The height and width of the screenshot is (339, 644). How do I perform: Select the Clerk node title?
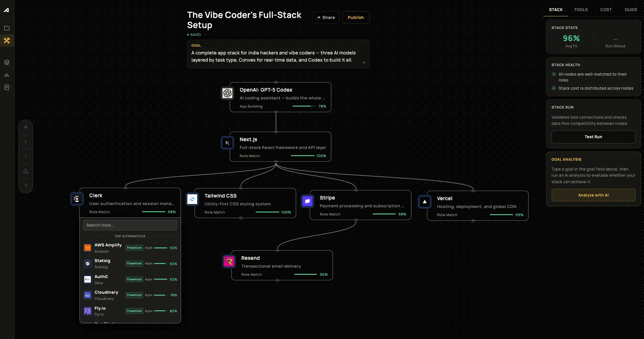click(96, 196)
